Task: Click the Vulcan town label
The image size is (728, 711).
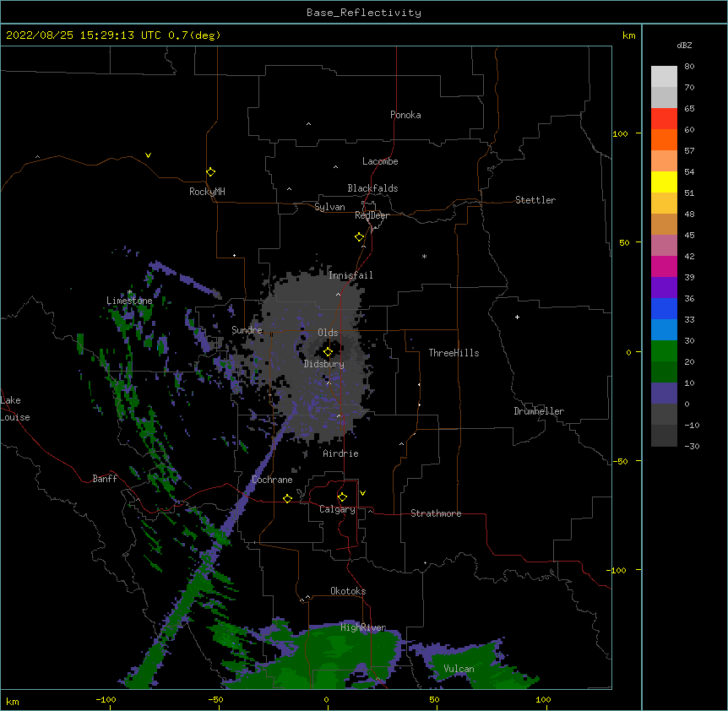Action: click(x=459, y=669)
